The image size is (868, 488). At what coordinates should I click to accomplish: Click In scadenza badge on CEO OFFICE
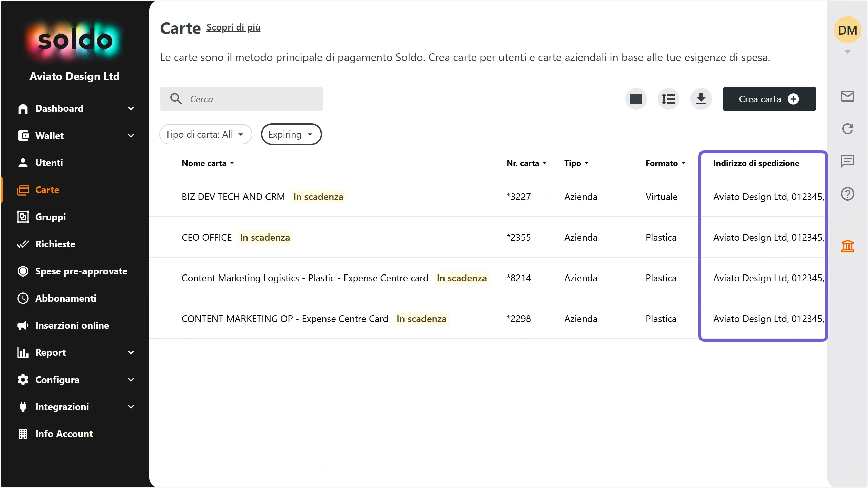tap(265, 237)
